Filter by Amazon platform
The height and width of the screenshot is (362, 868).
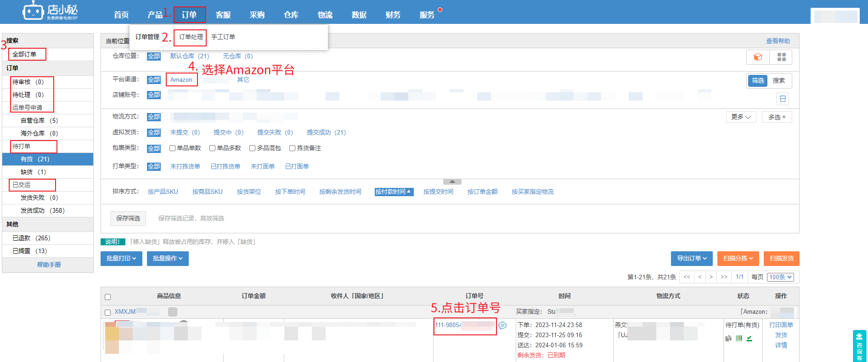pos(181,80)
